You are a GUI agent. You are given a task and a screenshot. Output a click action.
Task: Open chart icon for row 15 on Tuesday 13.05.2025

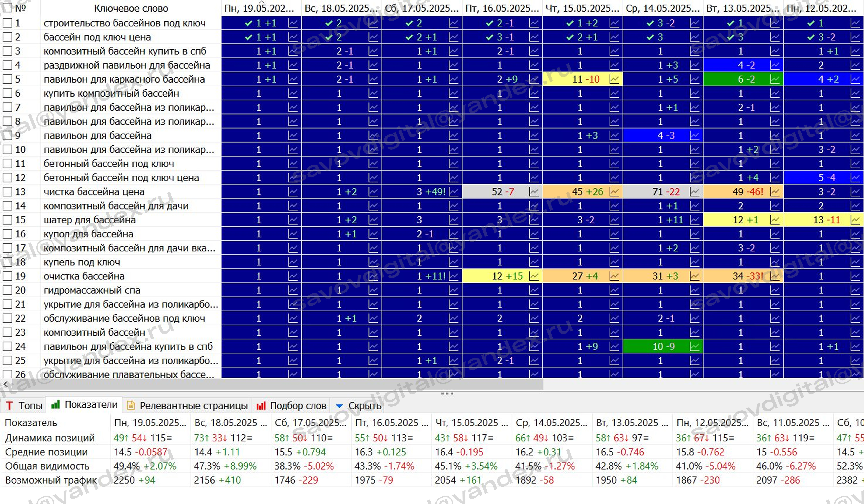click(775, 220)
